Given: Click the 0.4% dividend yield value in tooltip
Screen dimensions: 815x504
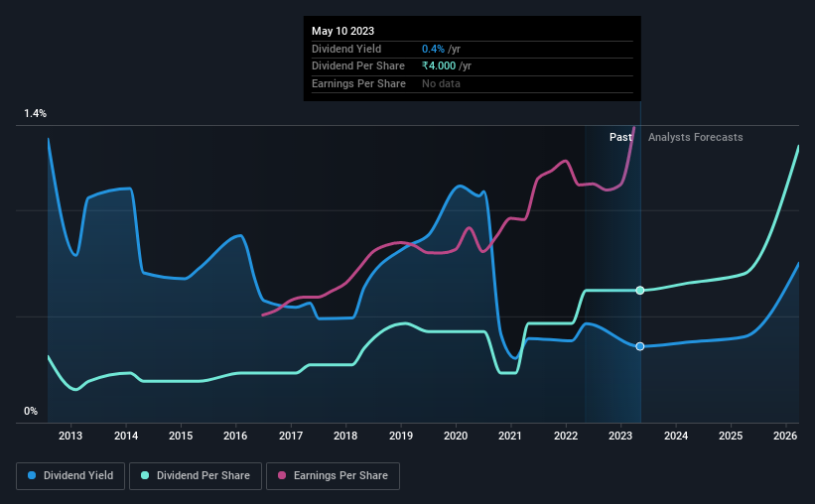Looking at the screenshot, I should point(433,49).
